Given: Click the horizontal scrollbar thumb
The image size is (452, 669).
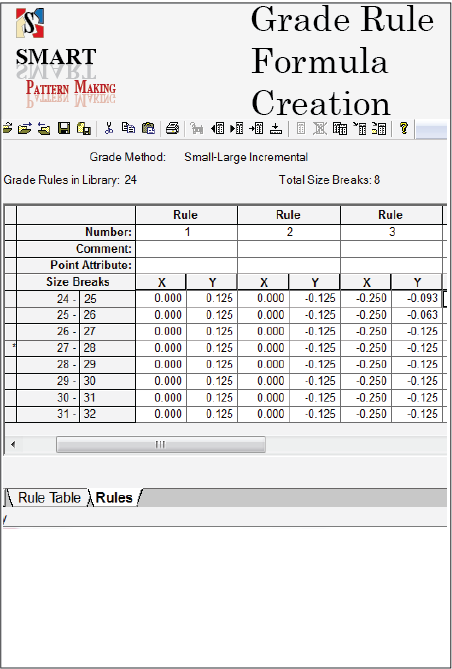Looking at the screenshot, I should pyautogui.click(x=160, y=445).
